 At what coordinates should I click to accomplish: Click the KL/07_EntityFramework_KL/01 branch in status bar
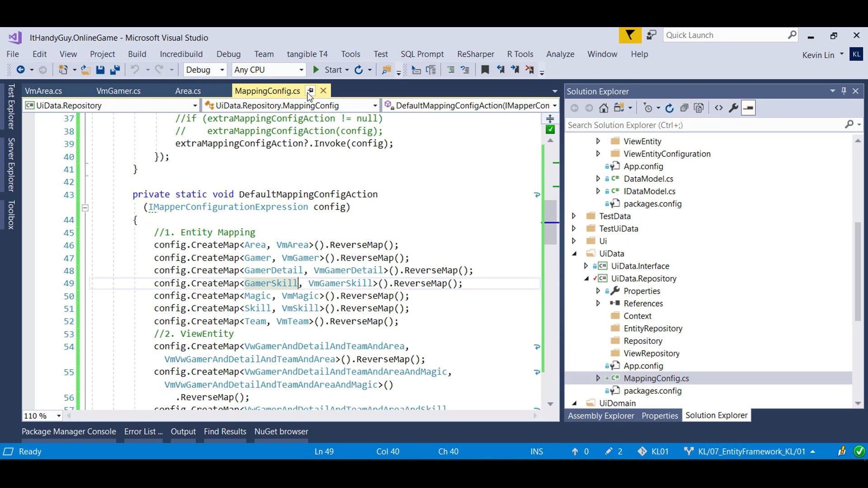(751, 451)
